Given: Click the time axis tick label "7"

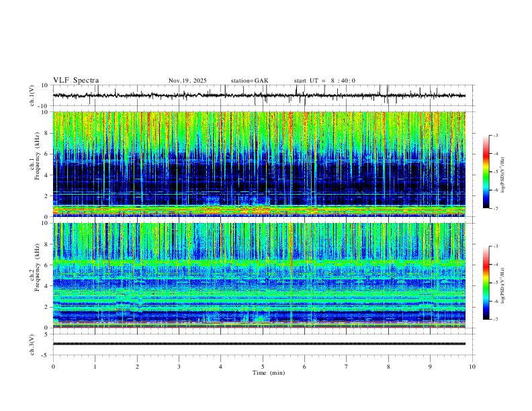Looking at the screenshot, I should click(347, 367).
